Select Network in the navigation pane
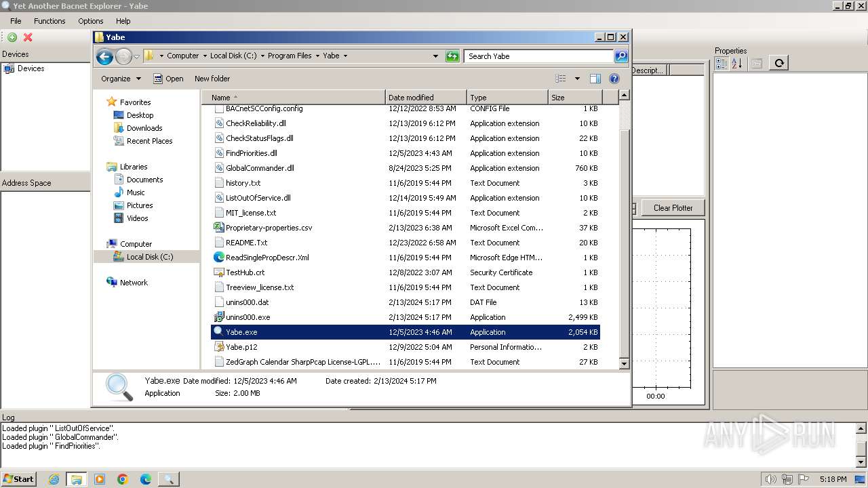 [x=134, y=283]
